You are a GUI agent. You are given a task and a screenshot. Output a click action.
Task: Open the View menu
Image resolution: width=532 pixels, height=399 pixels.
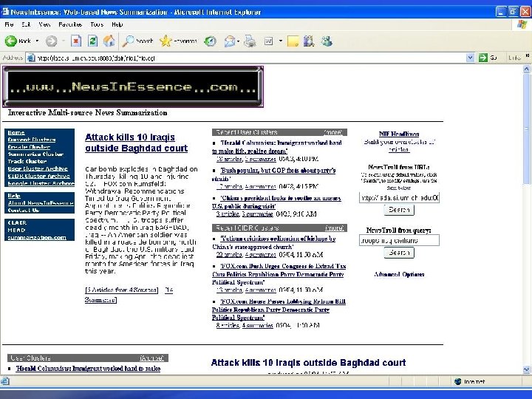point(44,24)
